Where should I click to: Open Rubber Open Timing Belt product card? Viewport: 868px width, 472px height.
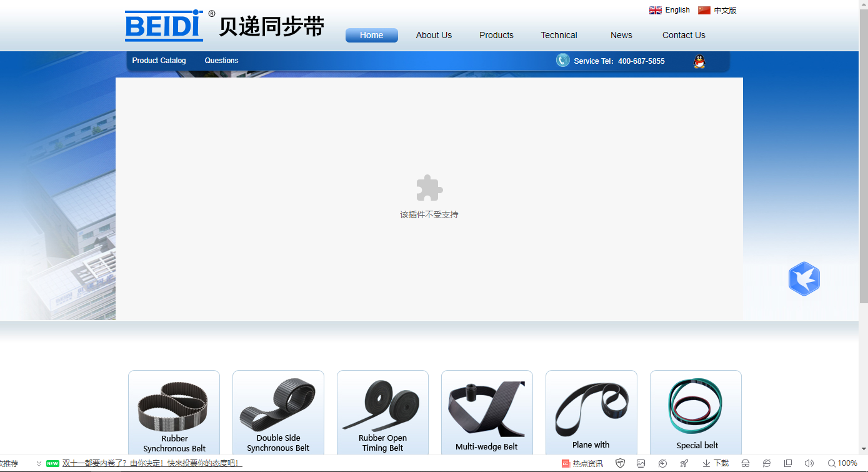[382, 413]
